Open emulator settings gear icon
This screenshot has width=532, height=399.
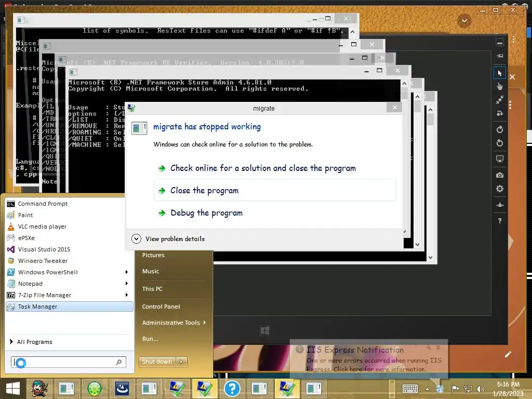point(499,189)
